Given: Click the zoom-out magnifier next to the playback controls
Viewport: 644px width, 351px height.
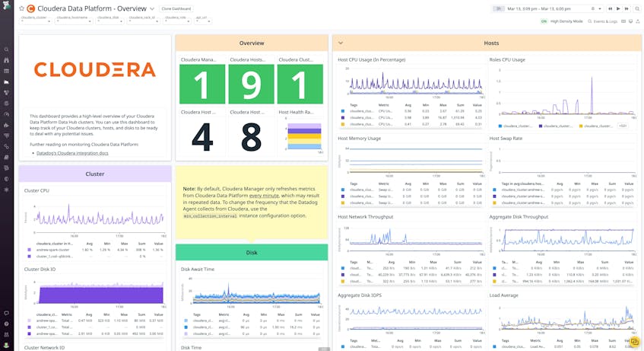Looking at the screenshot, I should click(637, 8).
